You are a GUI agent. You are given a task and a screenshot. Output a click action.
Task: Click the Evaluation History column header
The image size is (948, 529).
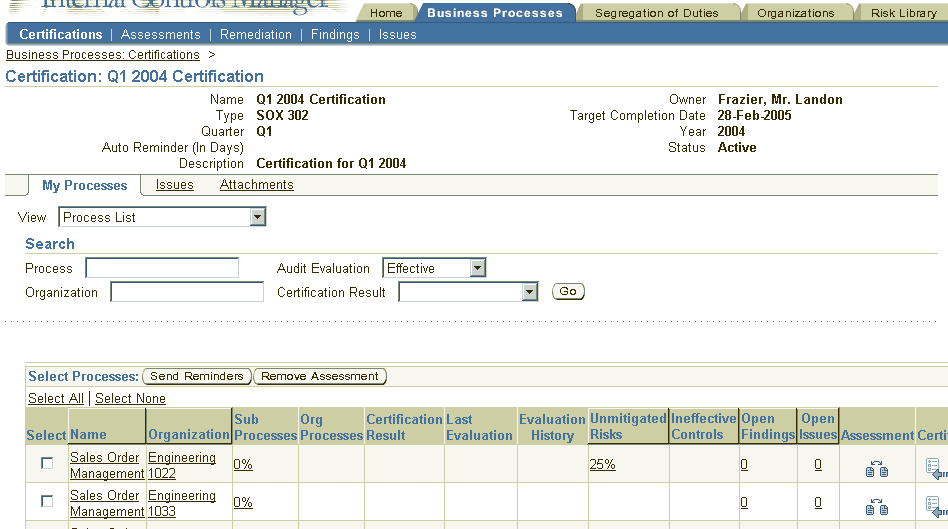(552, 427)
